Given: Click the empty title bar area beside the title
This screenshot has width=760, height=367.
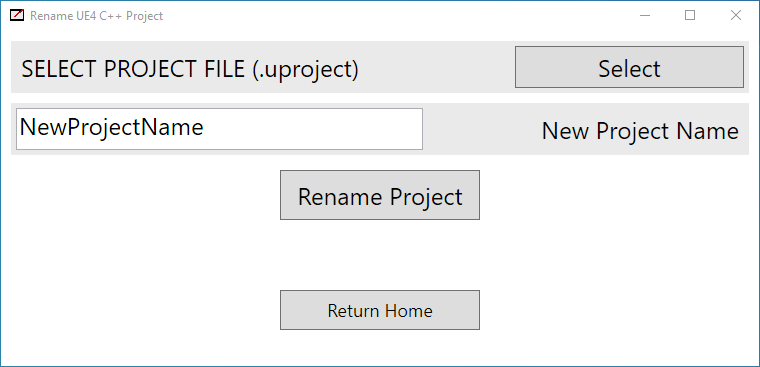Looking at the screenshot, I should click(388, 16).
